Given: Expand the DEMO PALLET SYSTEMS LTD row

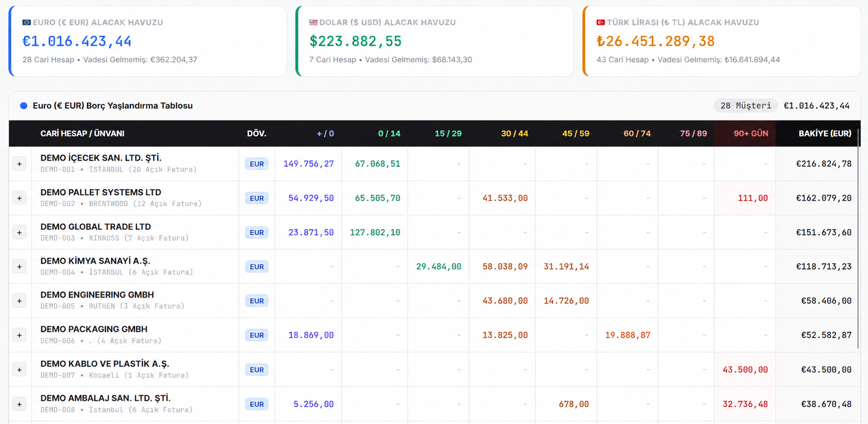Looking at the screenshot, I should 19,198.
